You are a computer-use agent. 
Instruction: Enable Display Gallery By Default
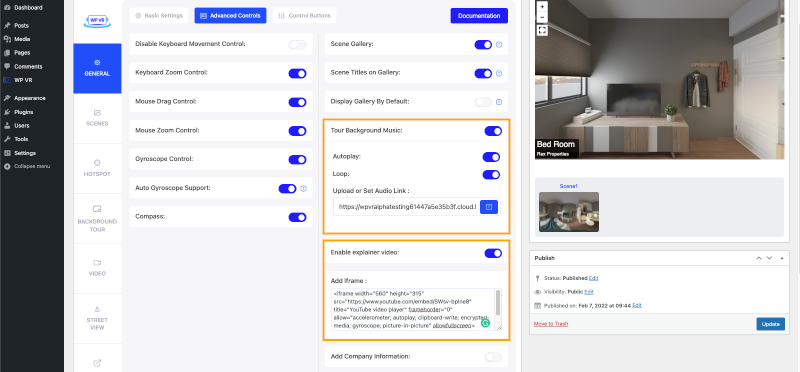[483, 102]
